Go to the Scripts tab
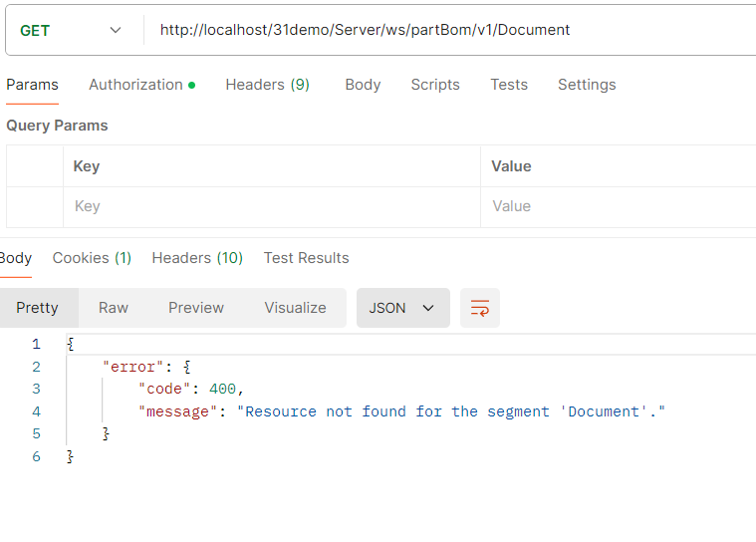 [x=435, y=85]
